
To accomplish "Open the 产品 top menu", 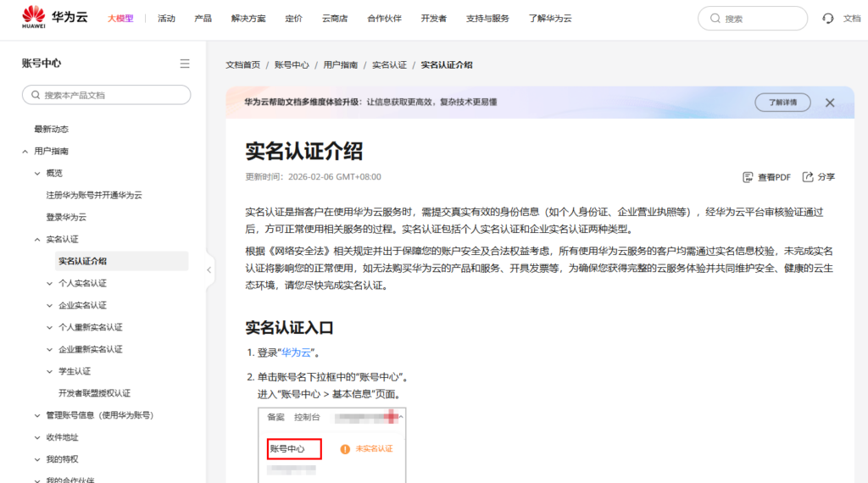I will coord(203,19).
